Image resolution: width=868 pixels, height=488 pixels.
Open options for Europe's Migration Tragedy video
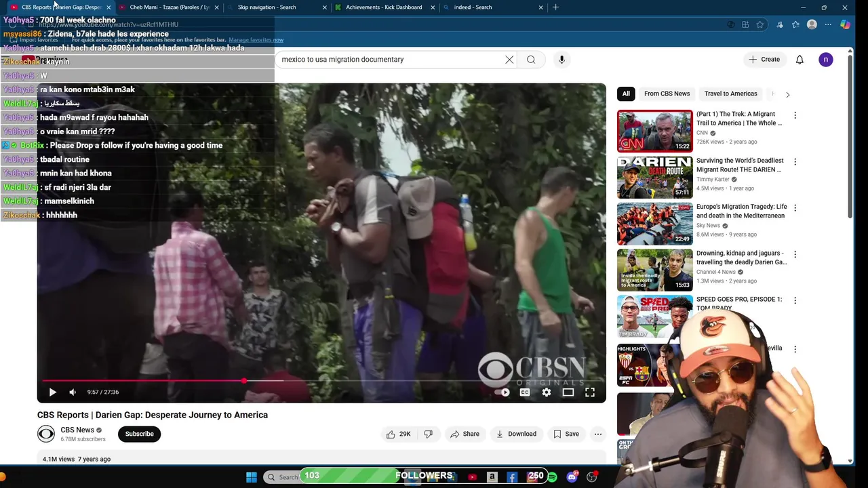coord(795,208)
